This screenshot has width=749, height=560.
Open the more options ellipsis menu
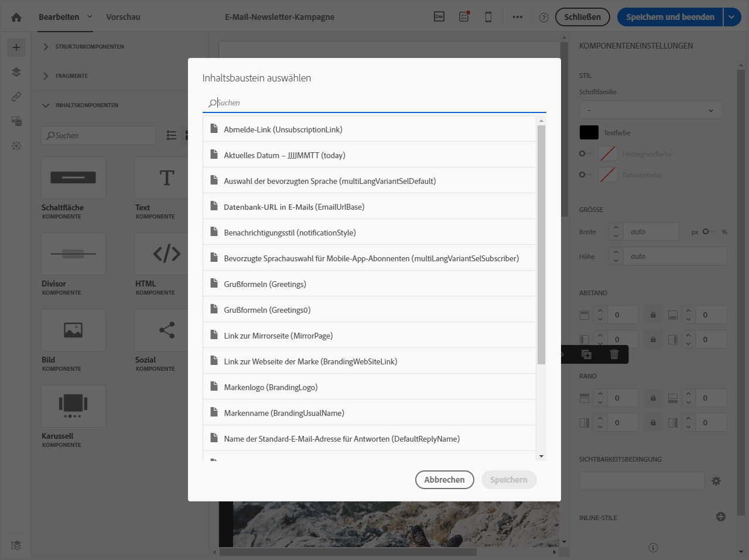(518, 17)
